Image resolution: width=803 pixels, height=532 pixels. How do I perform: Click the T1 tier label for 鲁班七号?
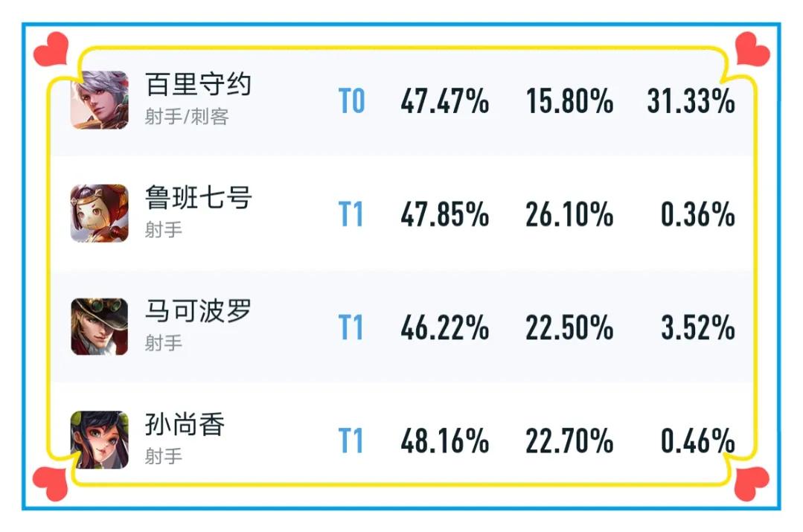coord(351,214)
